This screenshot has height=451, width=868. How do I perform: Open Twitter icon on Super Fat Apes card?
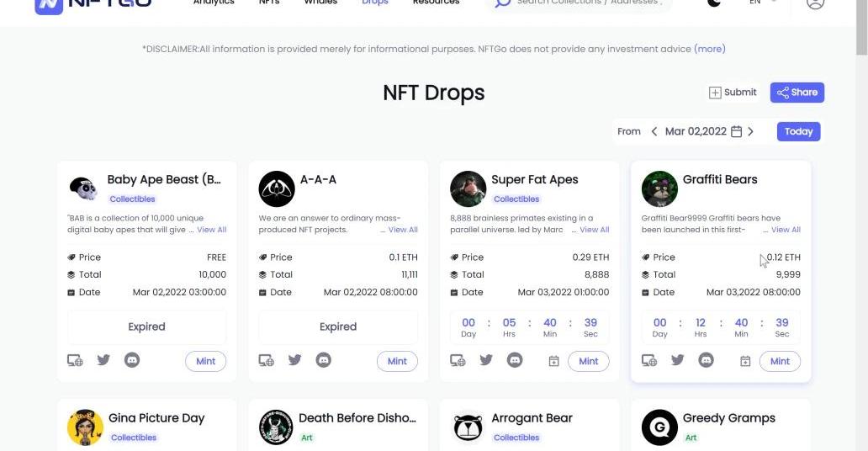pyautogui.click(x=486, y=360)
